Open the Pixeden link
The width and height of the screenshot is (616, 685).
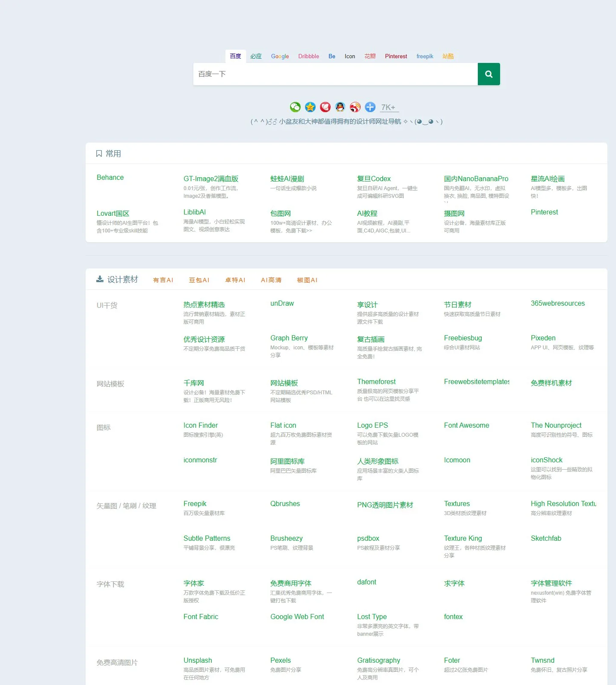pos(543,338)
